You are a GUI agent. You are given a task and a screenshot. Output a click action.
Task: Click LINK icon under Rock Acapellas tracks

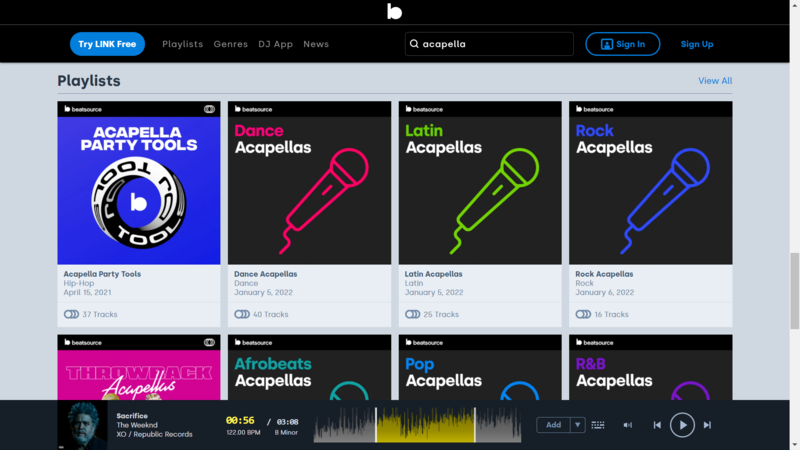(x=583, y=314)
